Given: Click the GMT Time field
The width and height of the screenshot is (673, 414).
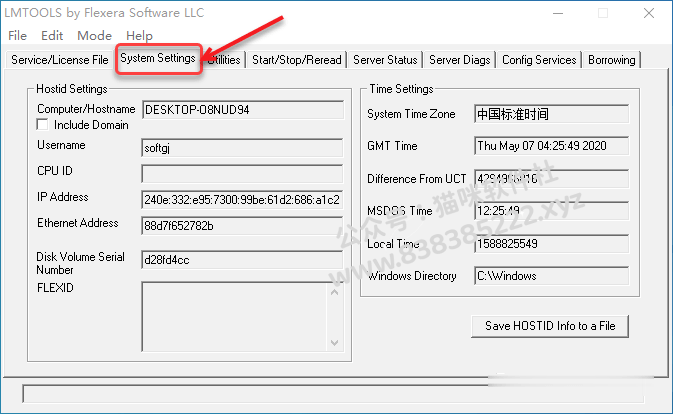Looking at the screenshot, I should click(x=552, y=146).
